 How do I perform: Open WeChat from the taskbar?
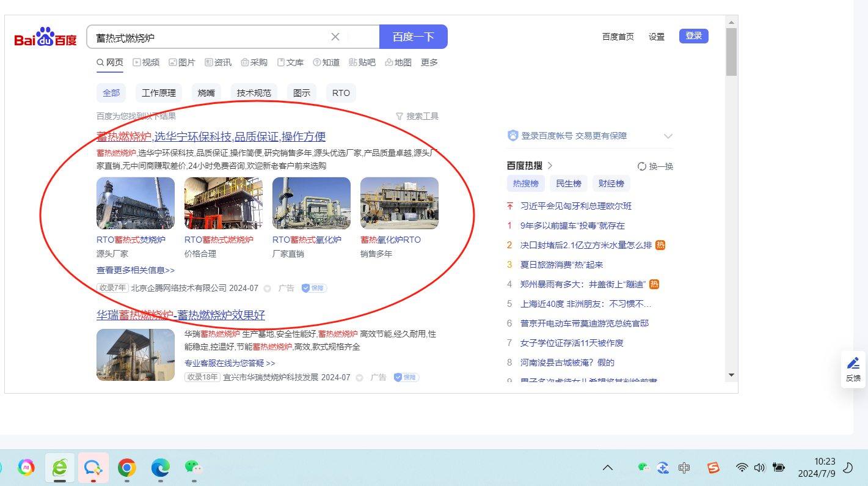[x=193, y=468]
